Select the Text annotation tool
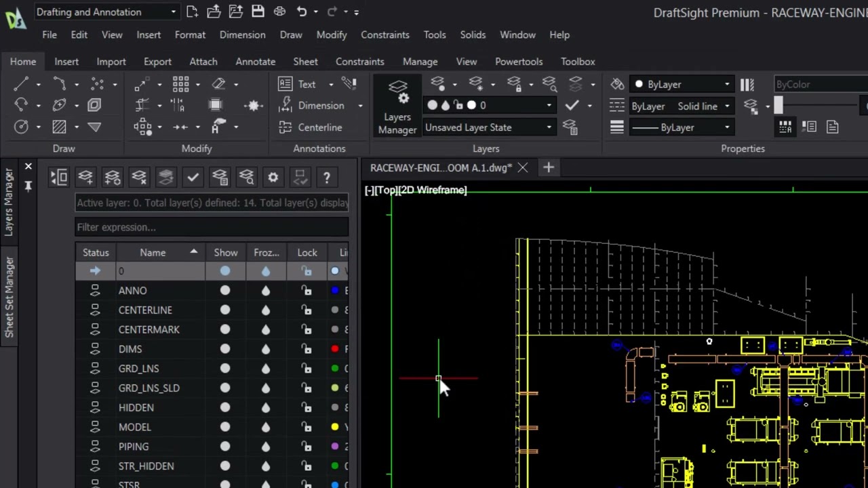Viewport: 868px width, 488px height. [298, 84]
